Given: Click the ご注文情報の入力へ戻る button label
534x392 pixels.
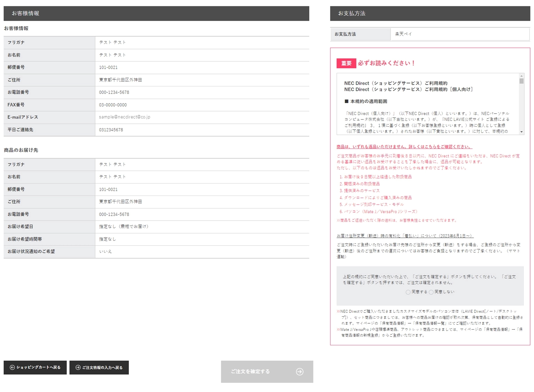Looking at the screenshot, I should 102,367.
